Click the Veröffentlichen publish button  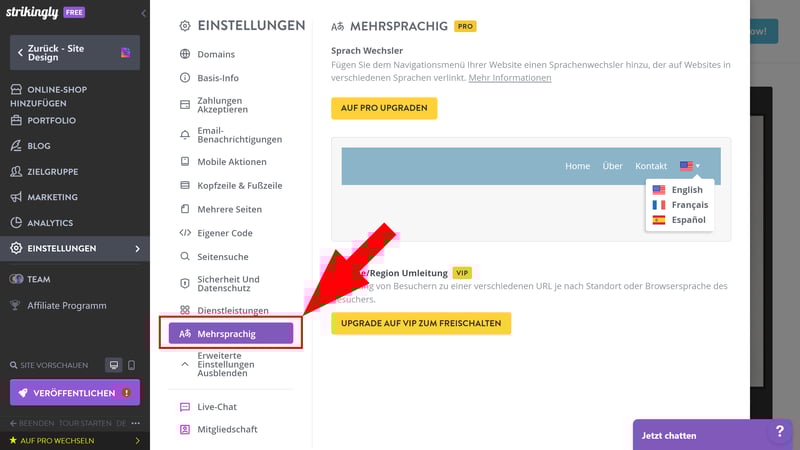[x=74, y=393]
